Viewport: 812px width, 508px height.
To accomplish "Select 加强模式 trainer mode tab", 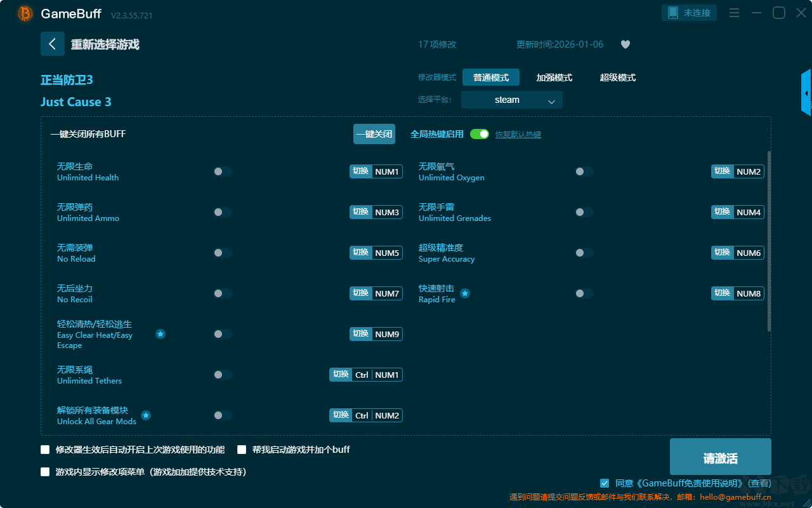I will [554, 77].
